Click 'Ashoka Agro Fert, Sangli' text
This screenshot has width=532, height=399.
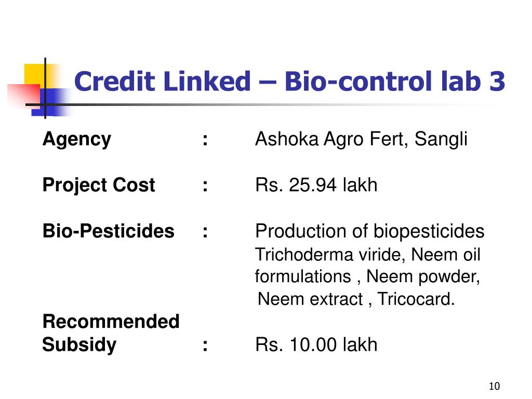[x=362, y=139]
